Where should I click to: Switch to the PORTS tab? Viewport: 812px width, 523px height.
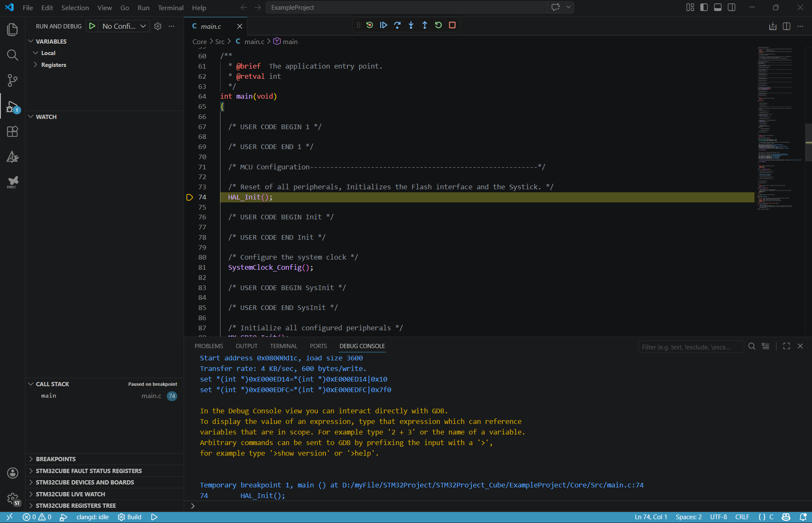click(x=318, y=346)
